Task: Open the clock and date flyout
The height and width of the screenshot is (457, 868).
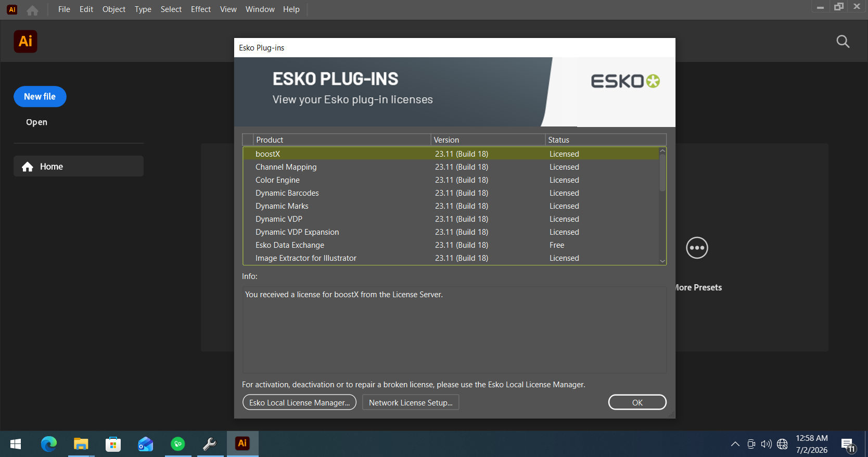Action: [x=811, y=444]
